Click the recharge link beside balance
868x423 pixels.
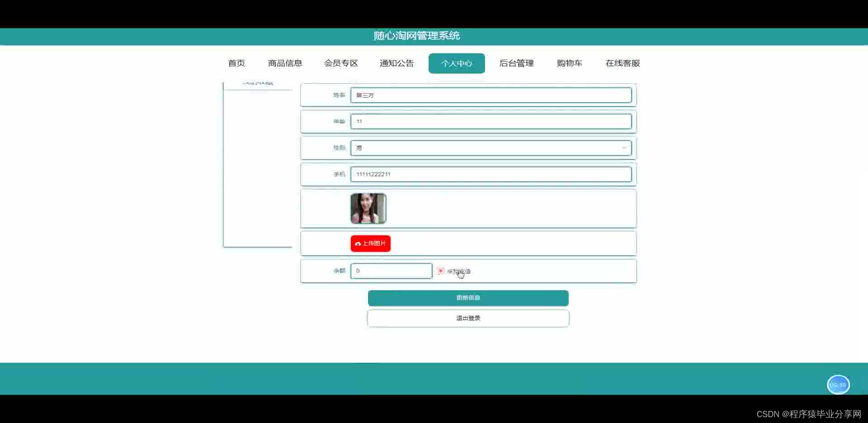point(454,272)
